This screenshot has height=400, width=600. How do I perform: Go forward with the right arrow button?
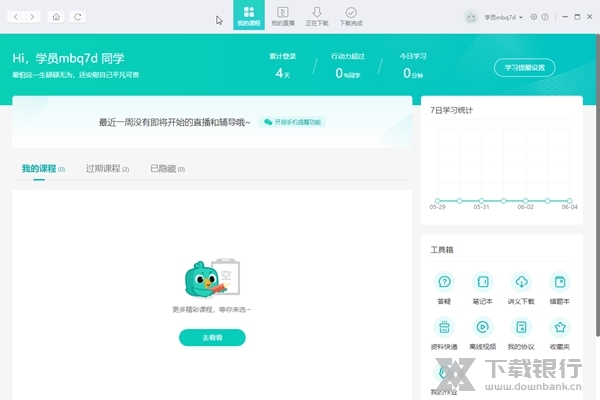point(32,17)
